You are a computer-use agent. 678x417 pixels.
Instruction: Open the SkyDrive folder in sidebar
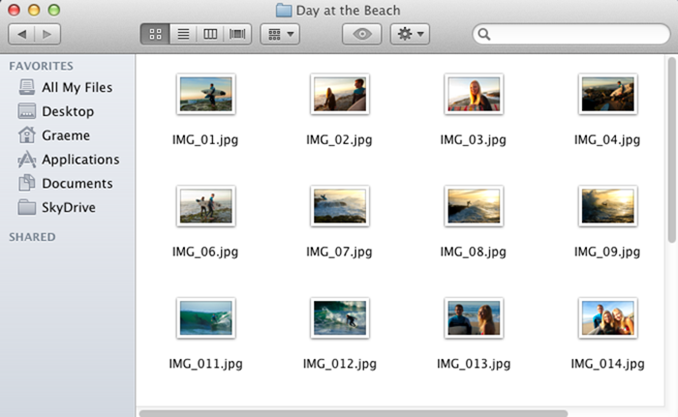click(x=68, y=208)
